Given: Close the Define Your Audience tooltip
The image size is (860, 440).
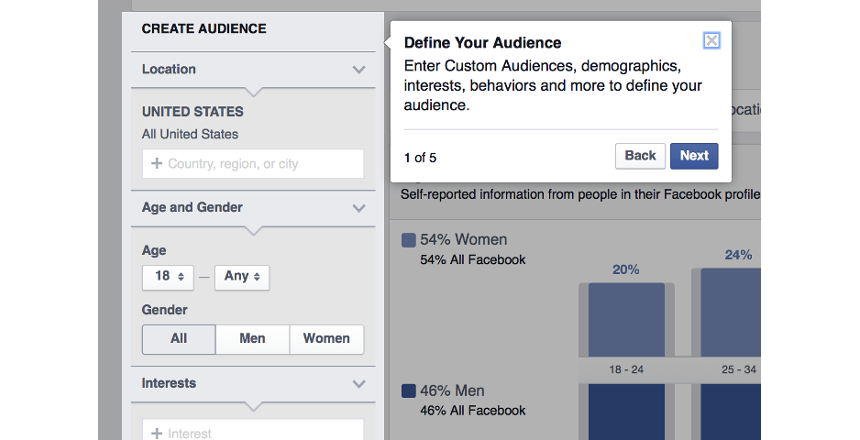Looking at the screenshot, I should coord(711,41).
